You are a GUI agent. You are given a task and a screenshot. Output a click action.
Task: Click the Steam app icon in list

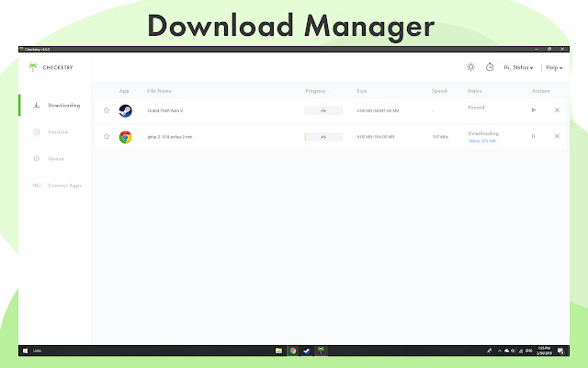point(125,110)
